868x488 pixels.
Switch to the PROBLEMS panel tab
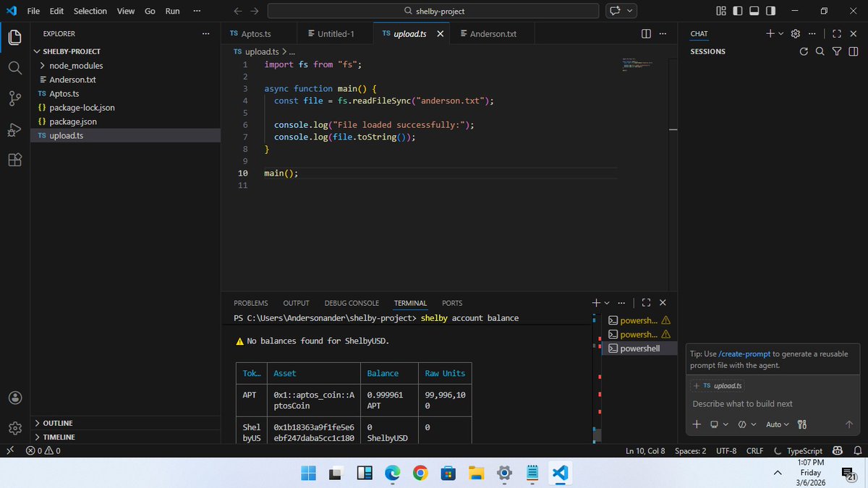pyautogui.click(x=251, y=303)
